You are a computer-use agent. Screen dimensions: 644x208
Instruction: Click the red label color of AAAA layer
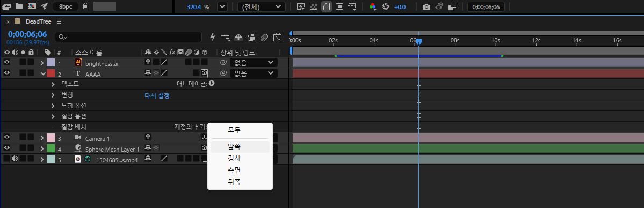coord(50,73)
